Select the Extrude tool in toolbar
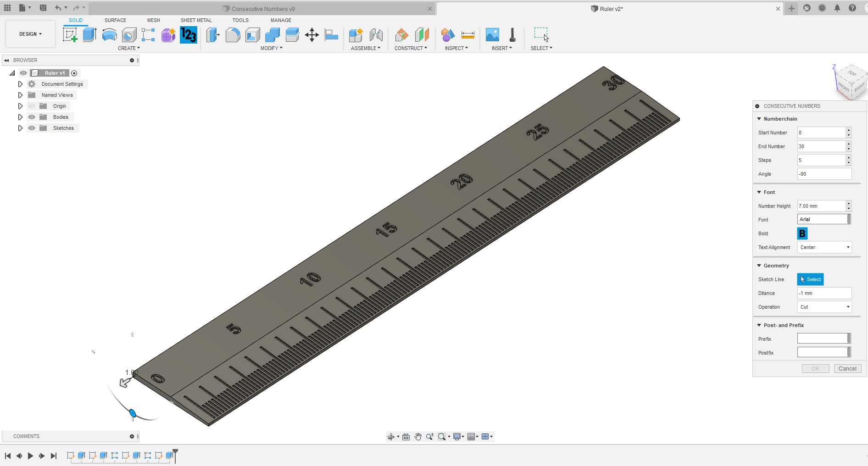 (x=89, y=35)
